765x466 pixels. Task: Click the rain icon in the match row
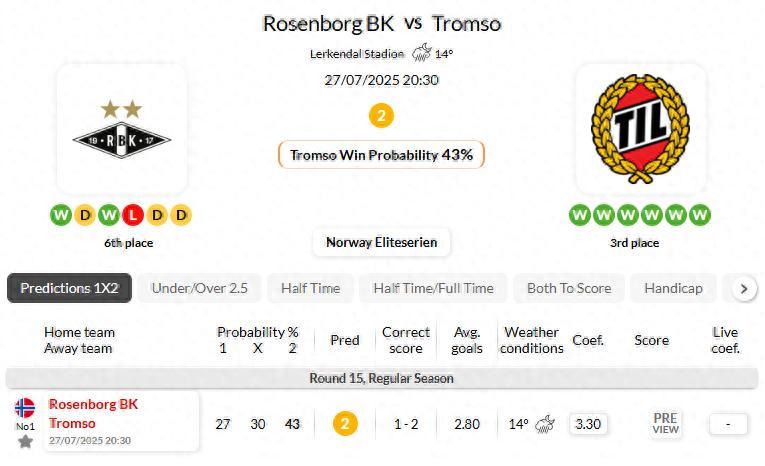pyautogui.click(x=545, y=424)
